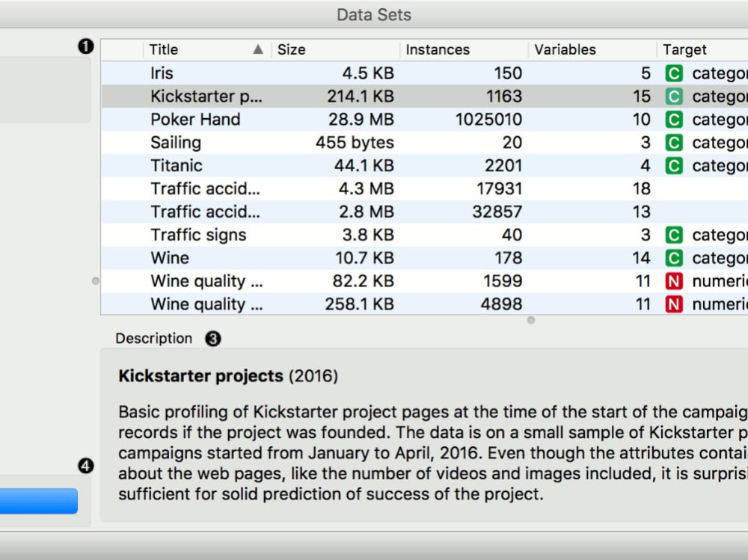The height and width of the screenshot is (560, 748).
Task: Click the C icon in Sailing row
Action: click(674, 143)
